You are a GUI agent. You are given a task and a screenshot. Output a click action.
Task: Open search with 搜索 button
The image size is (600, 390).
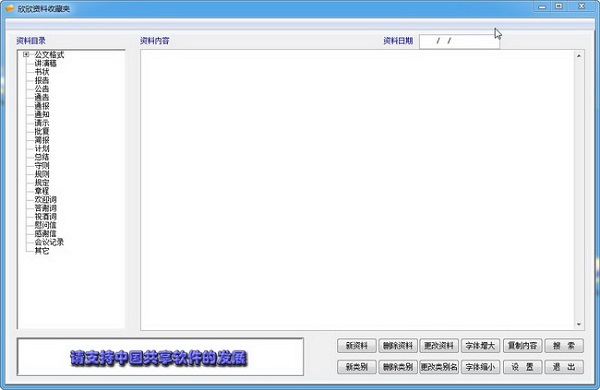pyautogui.click(x=564, y=346)
